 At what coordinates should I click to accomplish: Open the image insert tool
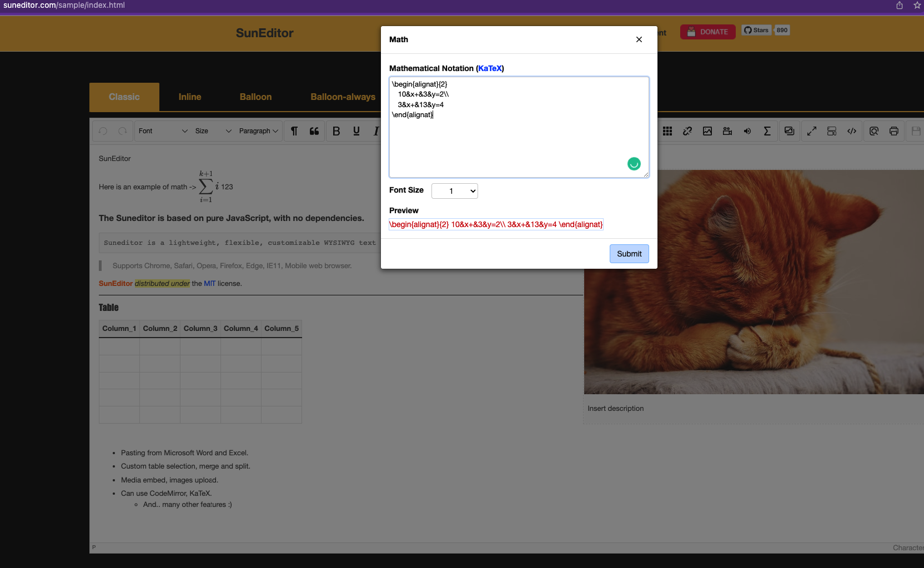click(x=707, y=131)
